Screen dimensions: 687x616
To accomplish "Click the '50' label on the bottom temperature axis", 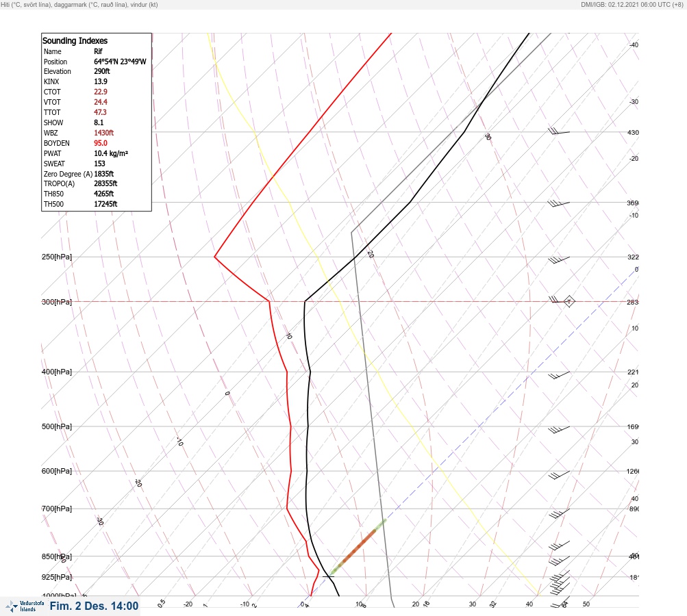I will [586, 604].
